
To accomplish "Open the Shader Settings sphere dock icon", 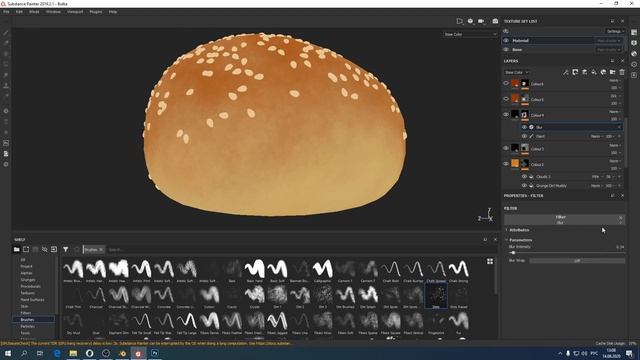I will (x=634, y=53).
